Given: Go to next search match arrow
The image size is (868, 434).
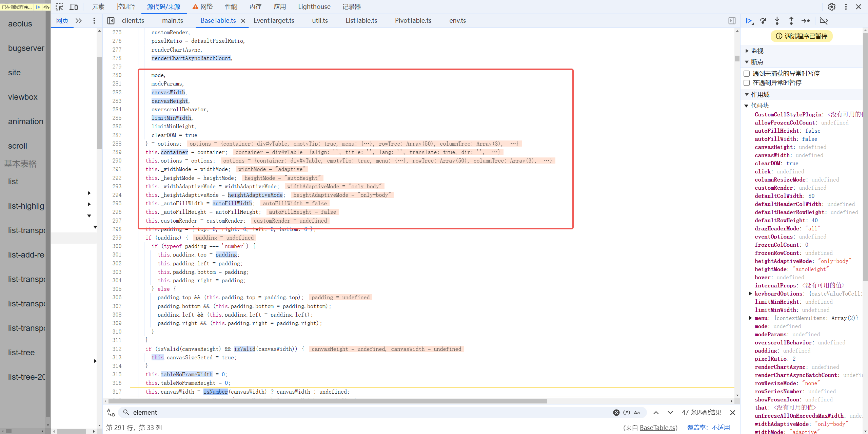Looking at the screenshot, I should [670, 413].
